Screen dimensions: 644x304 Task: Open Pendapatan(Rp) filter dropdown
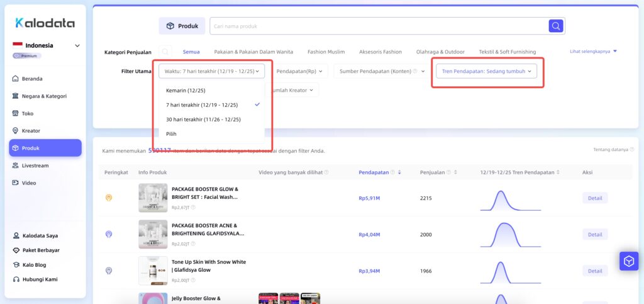point(299,71)
